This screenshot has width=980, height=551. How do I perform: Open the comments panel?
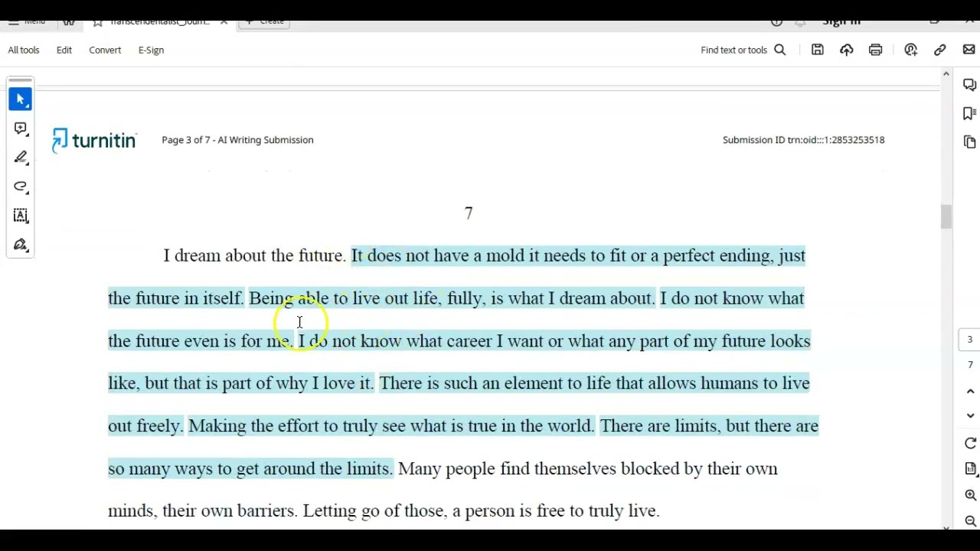coord(970,84)
